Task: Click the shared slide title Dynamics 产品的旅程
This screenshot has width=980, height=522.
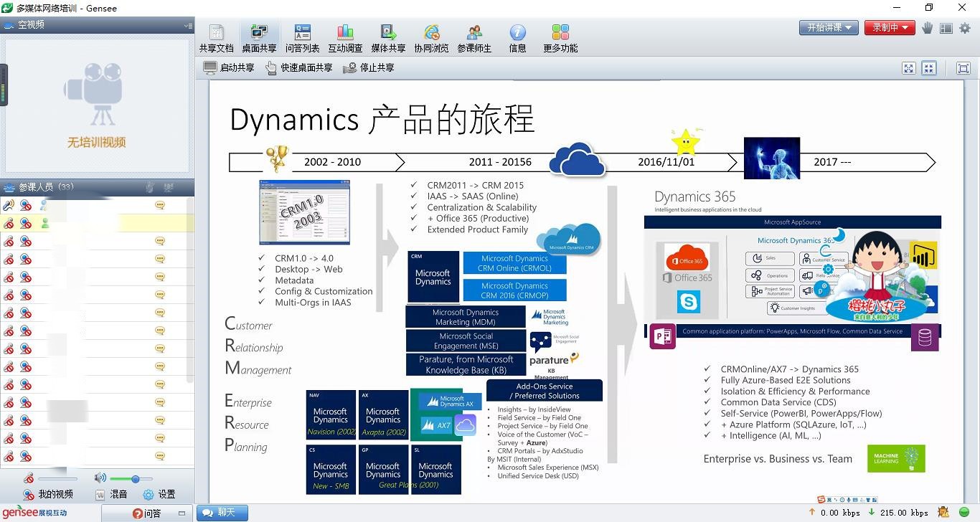Action: coord(382,119)
